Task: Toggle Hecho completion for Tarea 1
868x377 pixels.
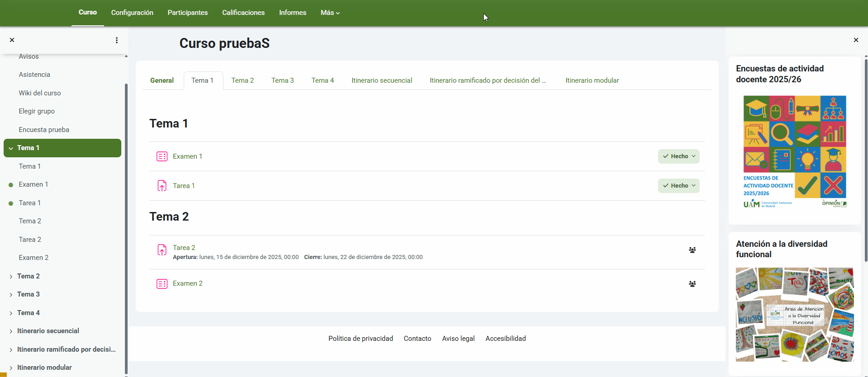Action: [x=678, y=186]
